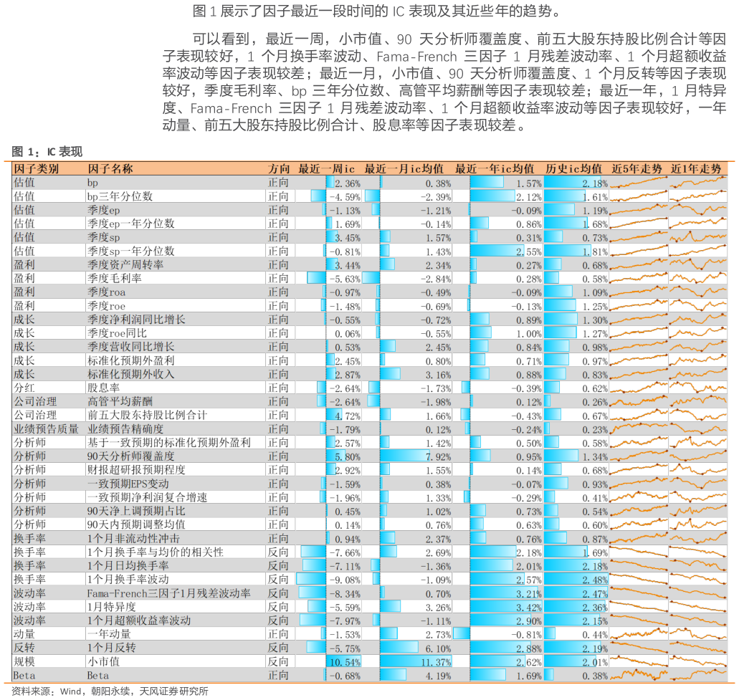The height and width of the screenshot is (700, 739).
Task: Click the 公司治理 category cell
Action: pos(34,402)
